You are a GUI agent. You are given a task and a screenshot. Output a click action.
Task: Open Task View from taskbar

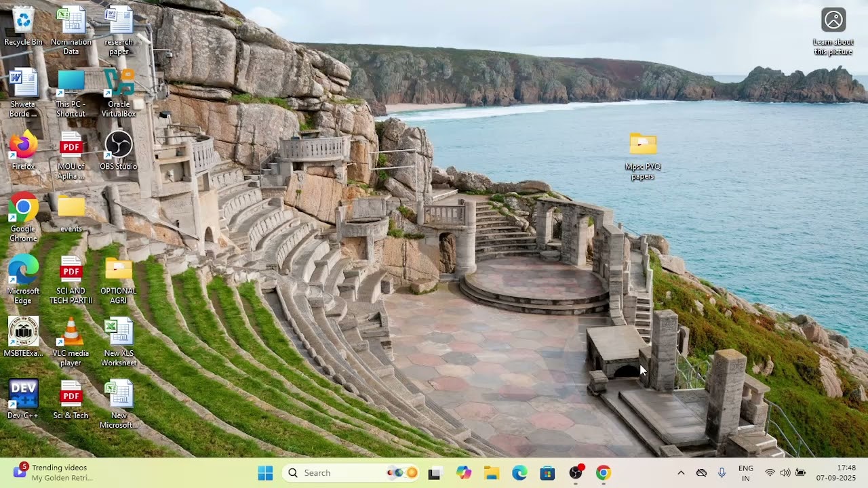point(435,473)
